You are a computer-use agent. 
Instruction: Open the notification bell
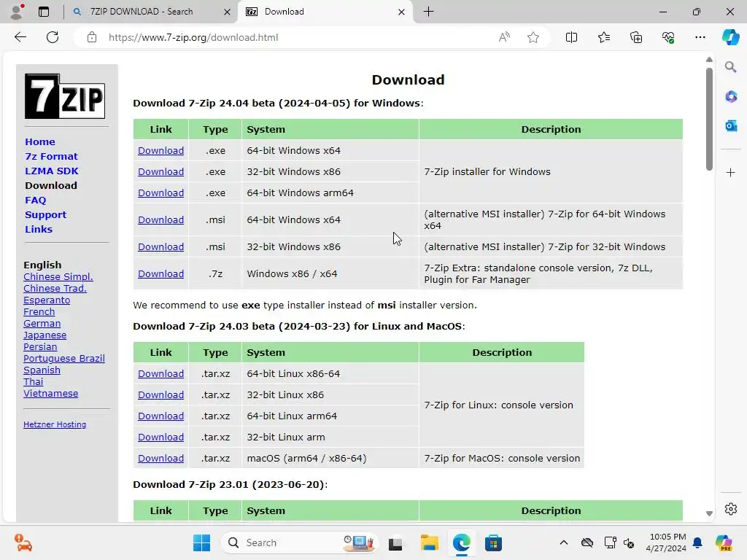[697, 542]
